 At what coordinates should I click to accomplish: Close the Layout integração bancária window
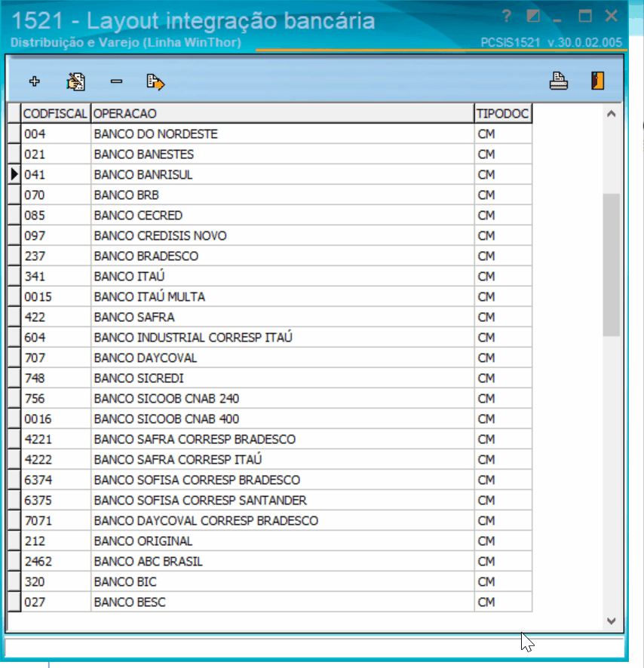(x=611, y=16)
